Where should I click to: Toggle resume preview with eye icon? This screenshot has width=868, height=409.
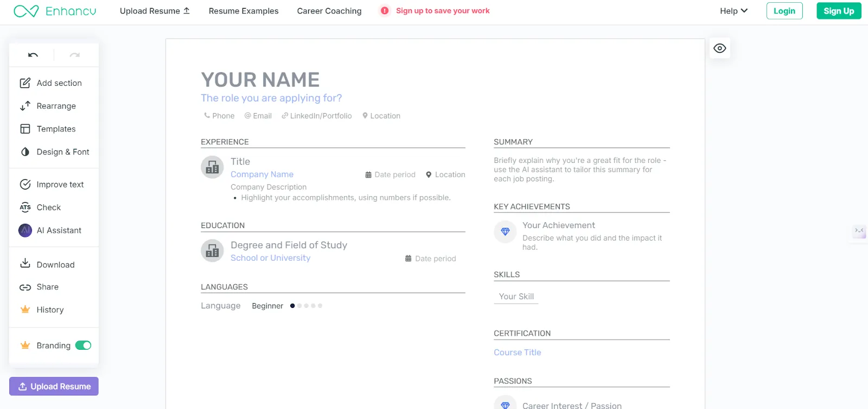(x=720, y=48)
